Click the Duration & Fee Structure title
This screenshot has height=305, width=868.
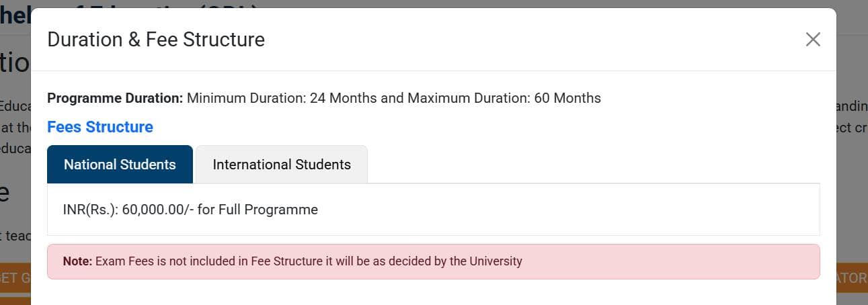click(x=156, y=40)
